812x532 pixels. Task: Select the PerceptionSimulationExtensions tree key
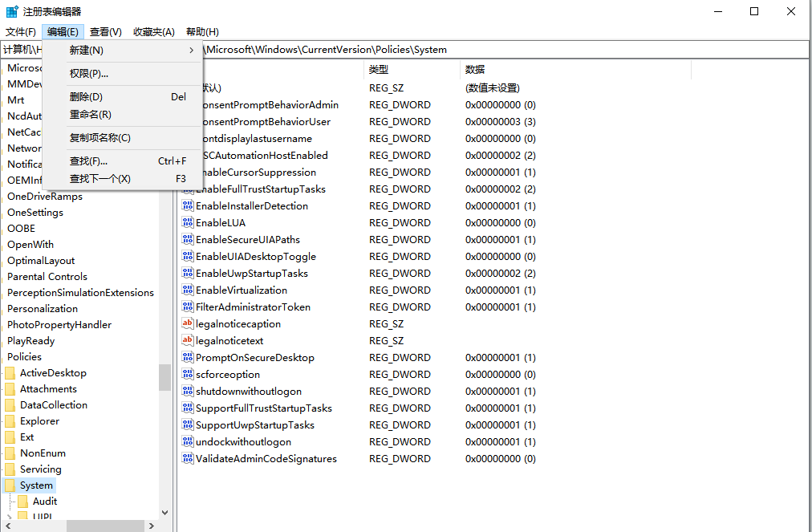tap(80, 293)
